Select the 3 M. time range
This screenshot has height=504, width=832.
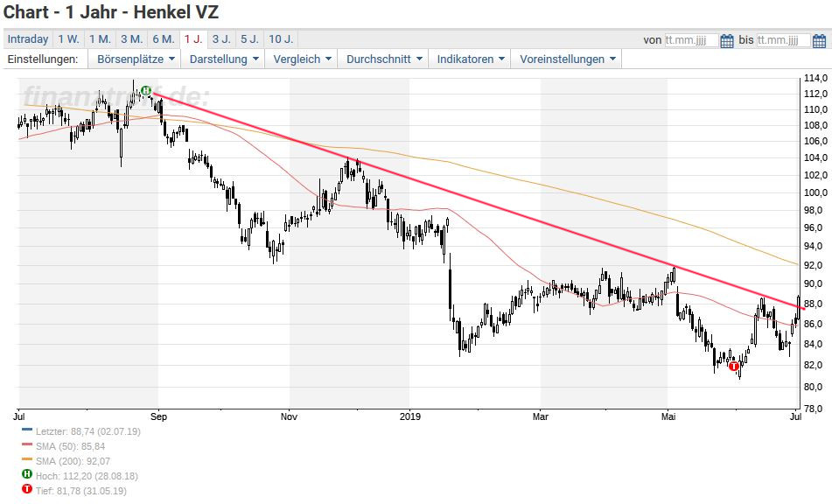(x=131, y=39)
